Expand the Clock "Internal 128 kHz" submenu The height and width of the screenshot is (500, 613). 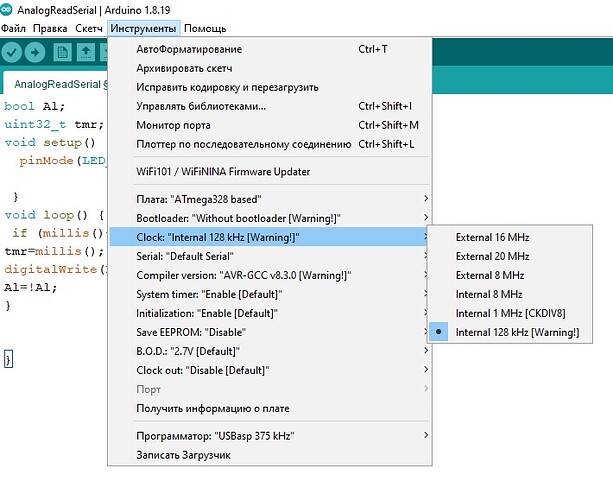coord(270,237)
